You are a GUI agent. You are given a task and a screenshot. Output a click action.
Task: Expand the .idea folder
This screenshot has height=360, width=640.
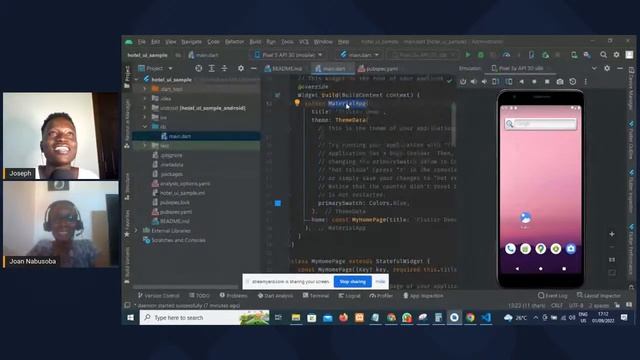click(x=144, y=98)
